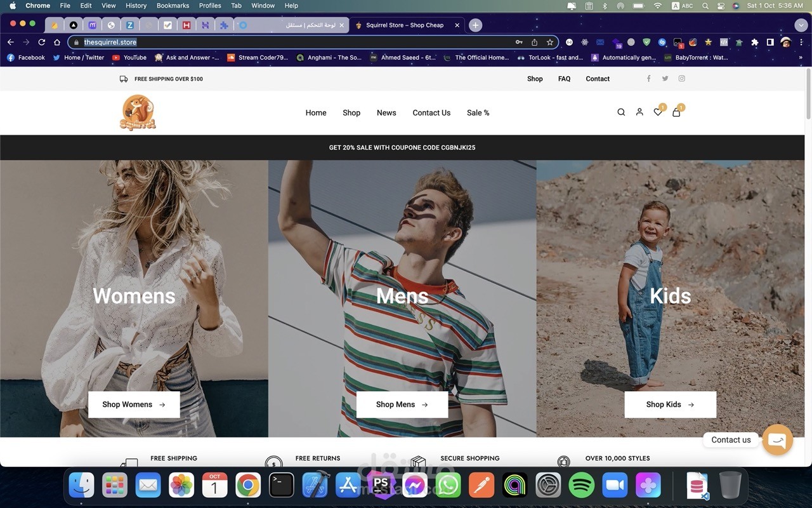Image resolution: width=812 pixels, height=508 pixels.
Task: Launch Spotify from the Dock
Action: (x=582, y=485)
